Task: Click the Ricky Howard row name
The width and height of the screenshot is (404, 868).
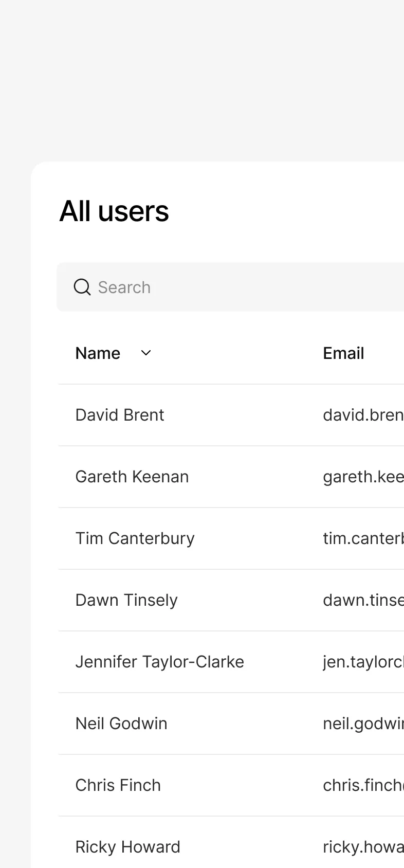Action: (x=127, y=847)
